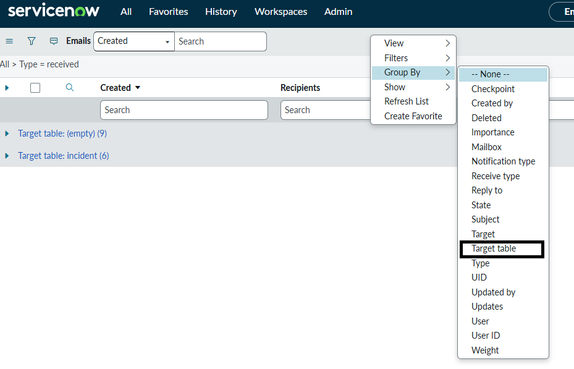Open the Admin navigation menu
The height and width of the screenshot is (369, 574).
point(338,12)
